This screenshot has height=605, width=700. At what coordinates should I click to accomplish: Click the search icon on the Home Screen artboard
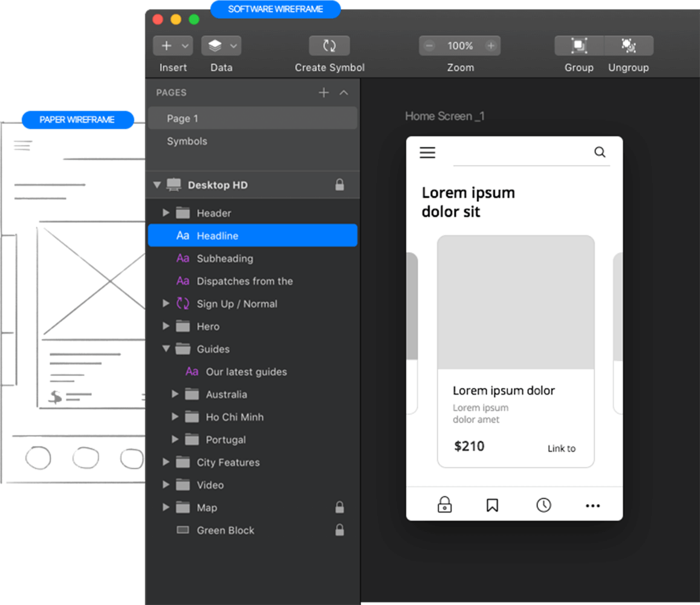click(600, 152)
